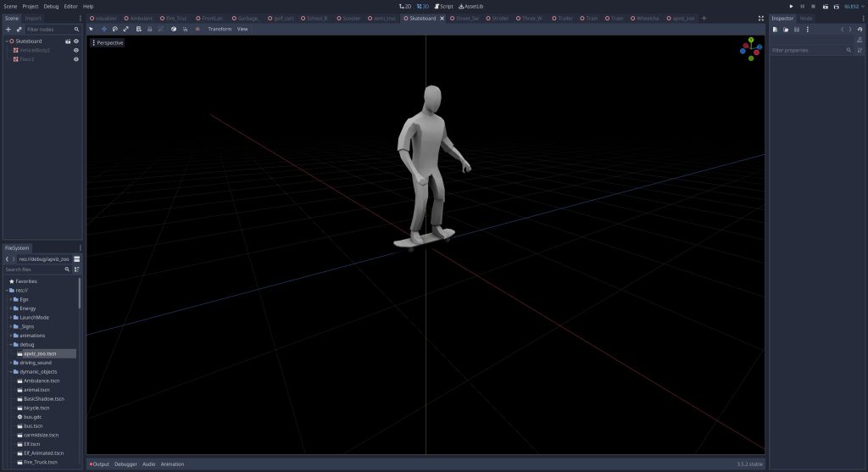Viewport: 868px width, 472px height.
Task: Collapse the dynamic_objects folder
Action: [10, 371]
